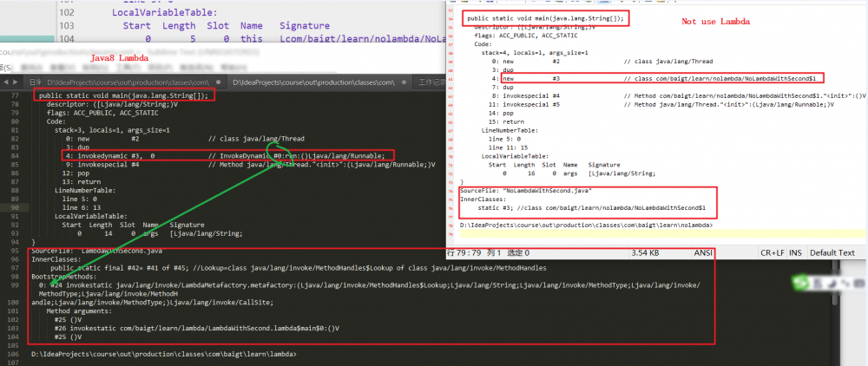This screenshot has width=868, height=366.
Task: Toggle the INS insert mode indicator
Action: (795, 252)
